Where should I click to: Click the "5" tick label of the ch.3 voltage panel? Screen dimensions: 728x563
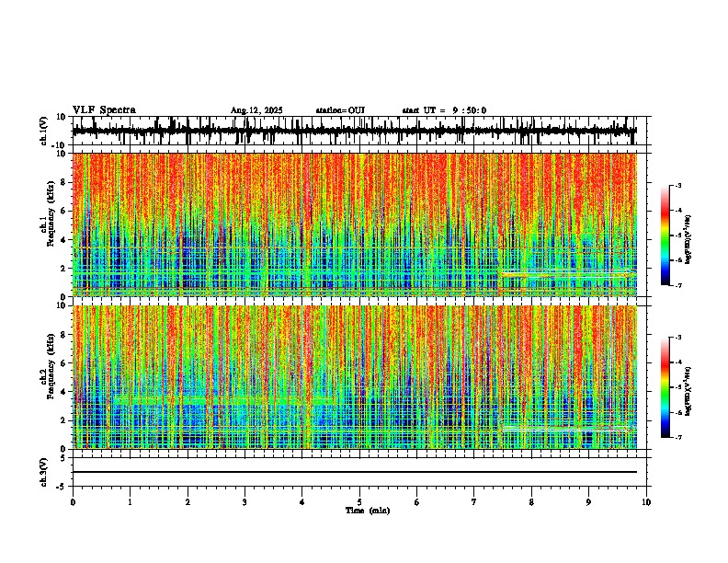click(64, 458)
